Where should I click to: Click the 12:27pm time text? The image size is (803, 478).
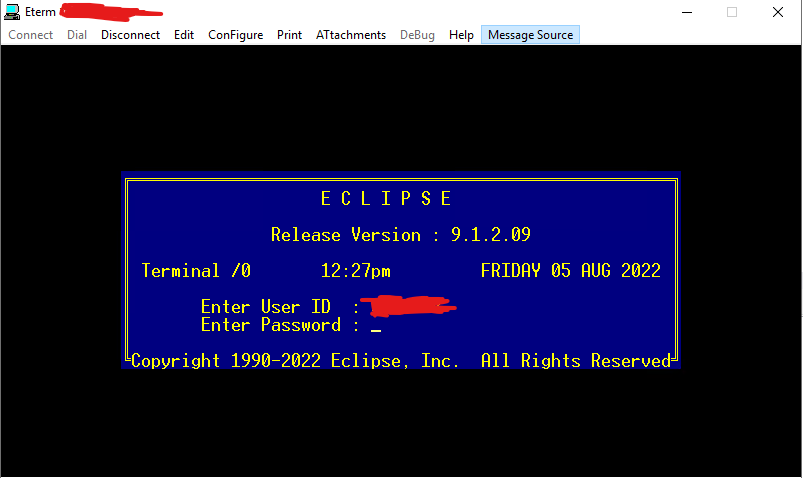point(355,271)
